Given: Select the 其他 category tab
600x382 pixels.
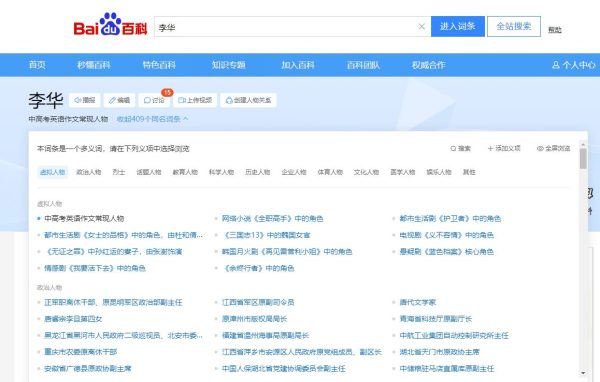Looking at the screenshot, I should click(469, 172).
